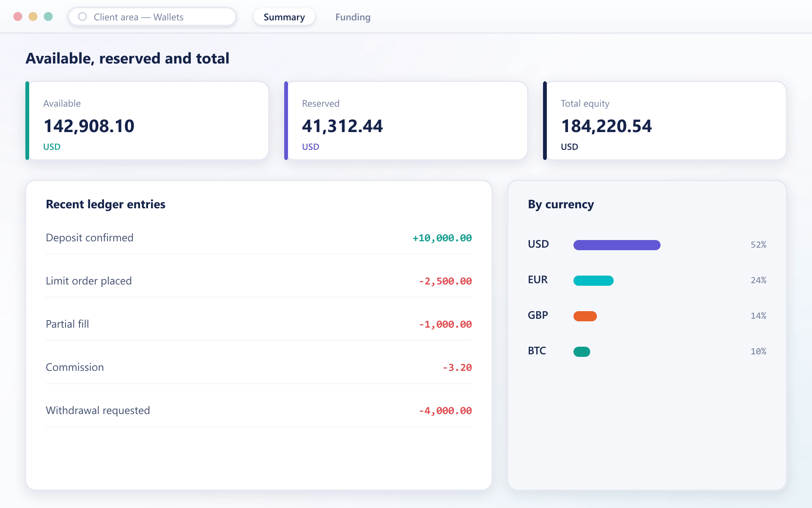This screenshot has height=508, width=812.
Task: Open the Total equity card
Action: [x=665, y=121]
